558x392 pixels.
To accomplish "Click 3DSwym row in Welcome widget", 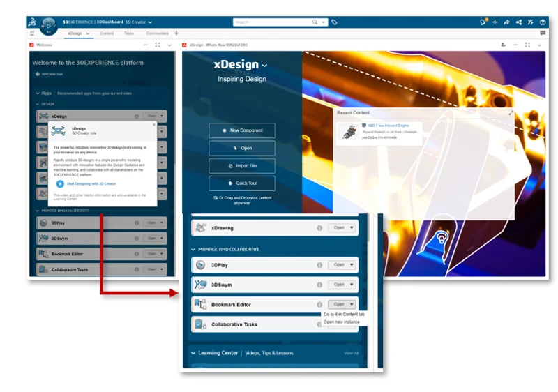I will (101, 239).
